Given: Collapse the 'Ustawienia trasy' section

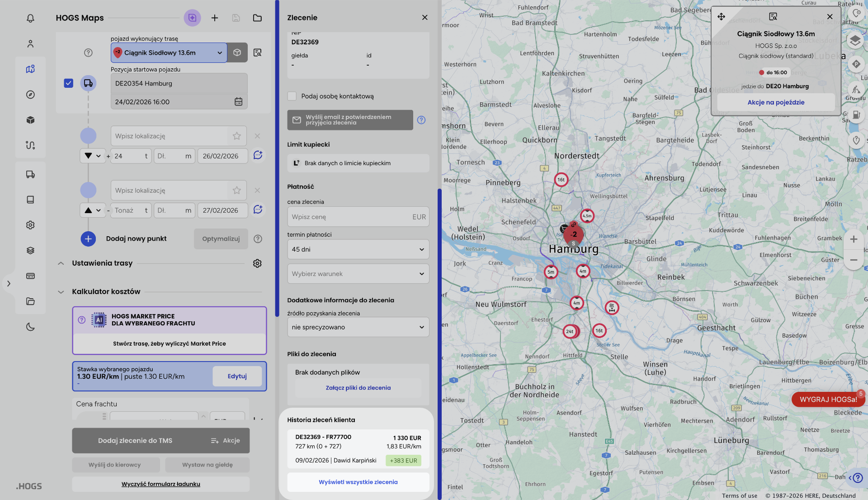Looking at the screenshot, I should [61, 263].
